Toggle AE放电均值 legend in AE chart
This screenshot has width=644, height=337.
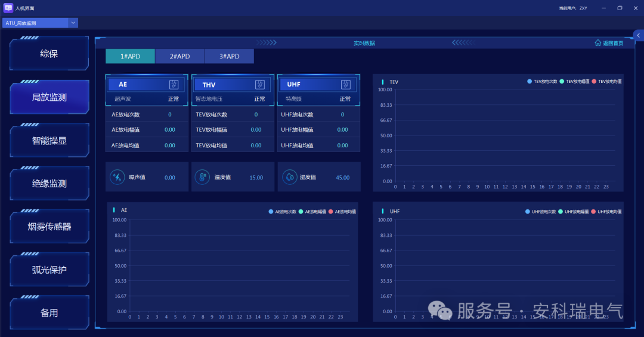pyautogui.click(x=342, y=212)
